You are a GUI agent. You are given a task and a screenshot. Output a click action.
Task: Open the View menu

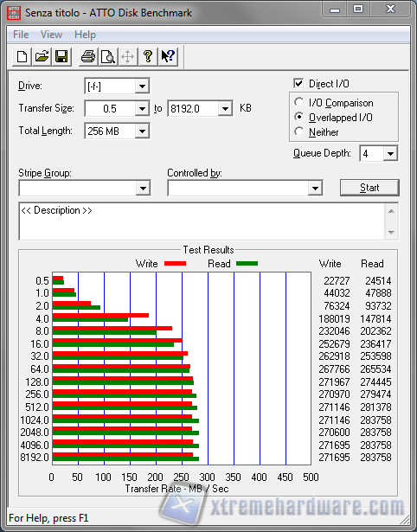pos(51,35)
